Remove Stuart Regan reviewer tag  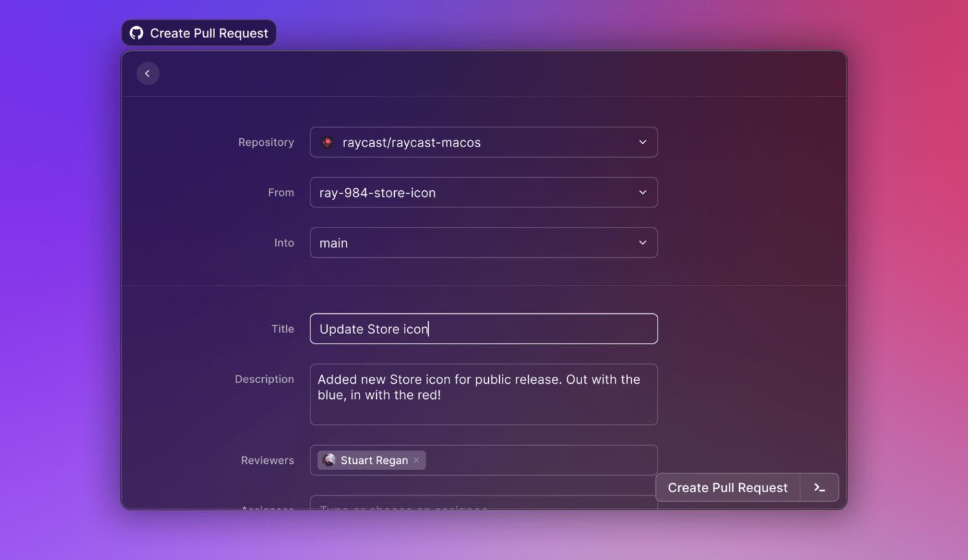416,460
